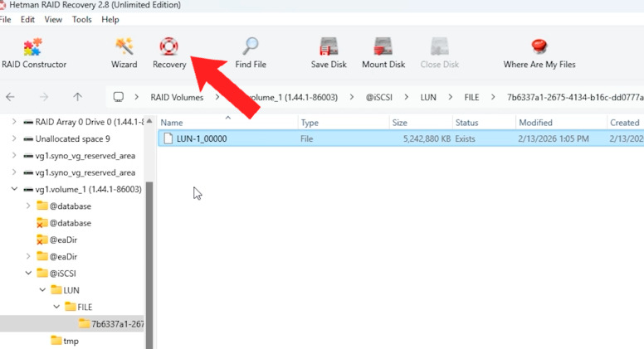This screenshot has height=349, width=644.
Task: Launch the Wizard tool
Action: 124,53
